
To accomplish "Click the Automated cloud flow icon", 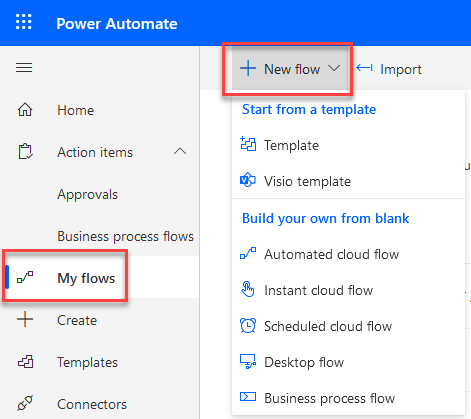I will 248,253.
